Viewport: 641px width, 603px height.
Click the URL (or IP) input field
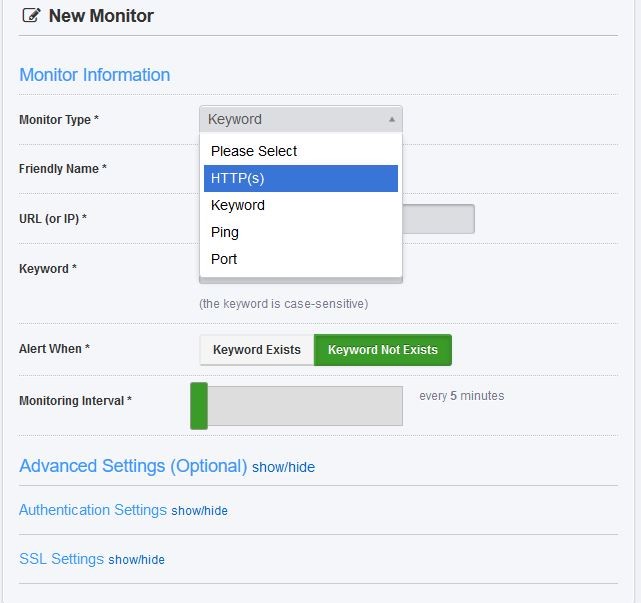[x=438, y=219]
